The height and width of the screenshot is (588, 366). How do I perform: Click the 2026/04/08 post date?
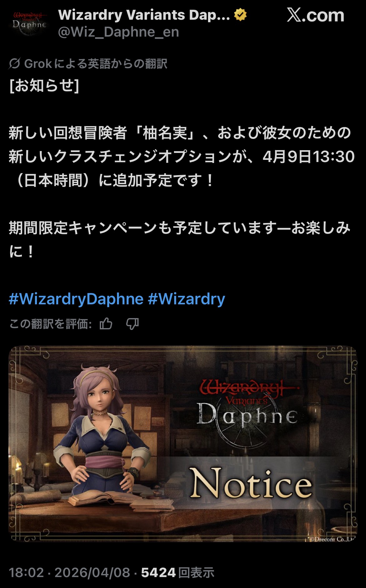coord(92,573)
